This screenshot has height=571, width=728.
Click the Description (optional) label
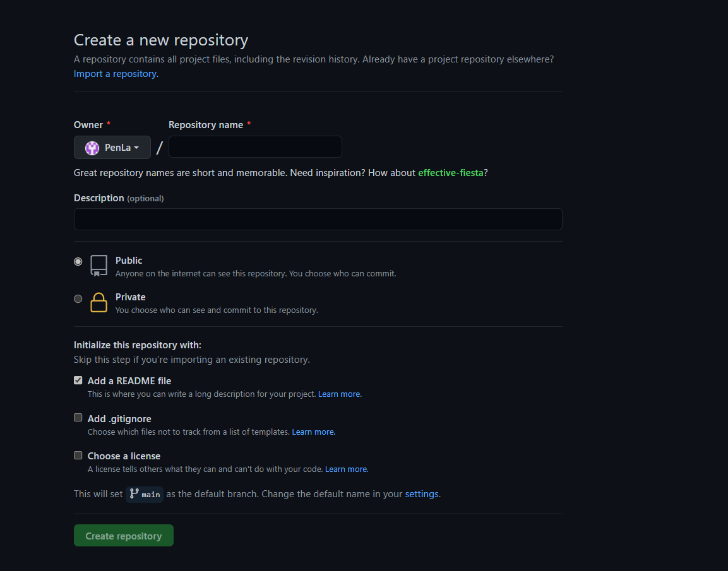pyautogui.click(x=119, y=198)
